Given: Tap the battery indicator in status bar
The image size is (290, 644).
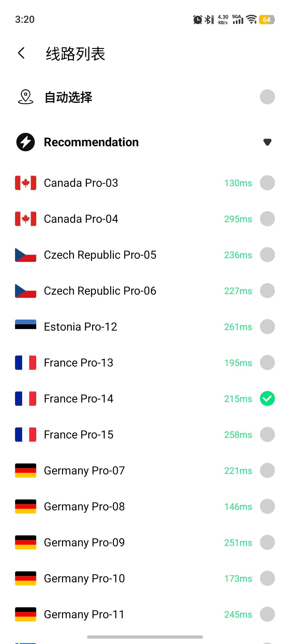Looking at the screenshot, I should click(267, 20).
